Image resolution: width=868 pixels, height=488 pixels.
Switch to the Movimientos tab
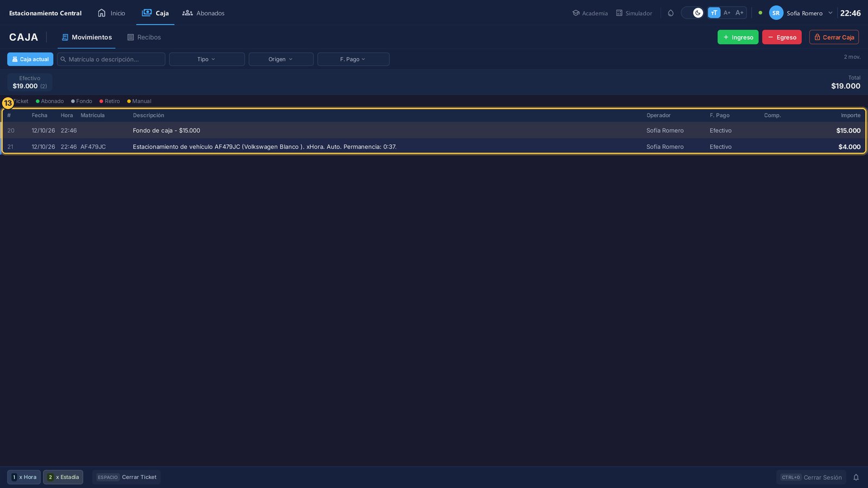point(87,37)
